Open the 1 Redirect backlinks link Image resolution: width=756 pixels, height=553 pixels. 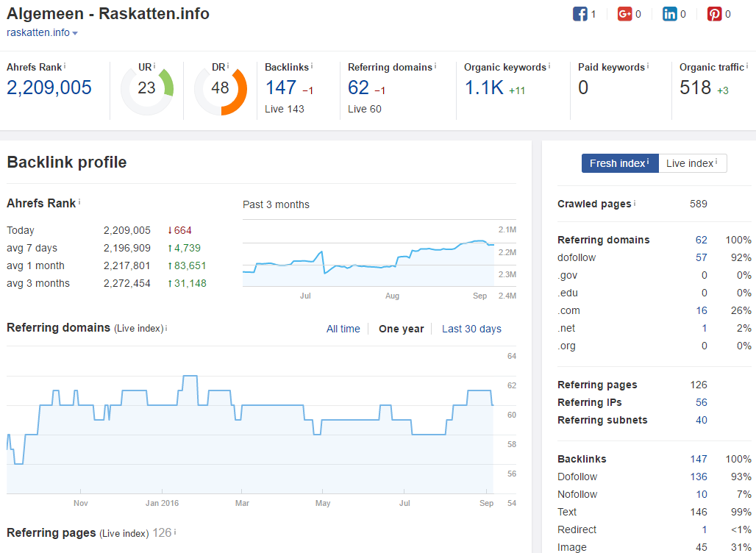click(x=705, y=530)
